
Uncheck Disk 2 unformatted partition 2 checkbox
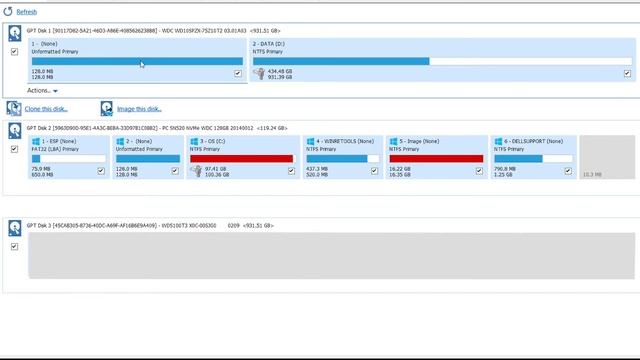[x=175, y=171]
